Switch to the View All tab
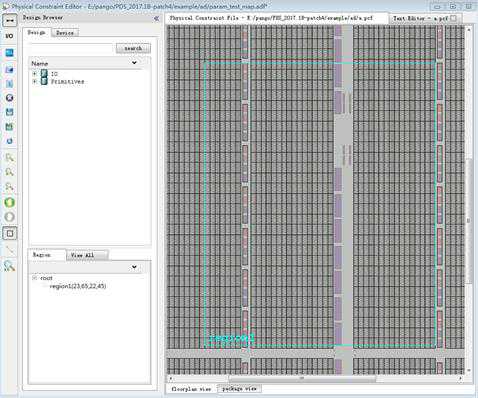 click(x=83, y=255)
